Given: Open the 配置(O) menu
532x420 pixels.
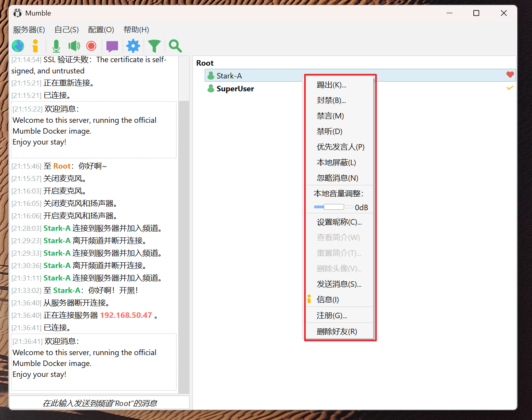Looking at the screenshot, I should coord(101,30).
